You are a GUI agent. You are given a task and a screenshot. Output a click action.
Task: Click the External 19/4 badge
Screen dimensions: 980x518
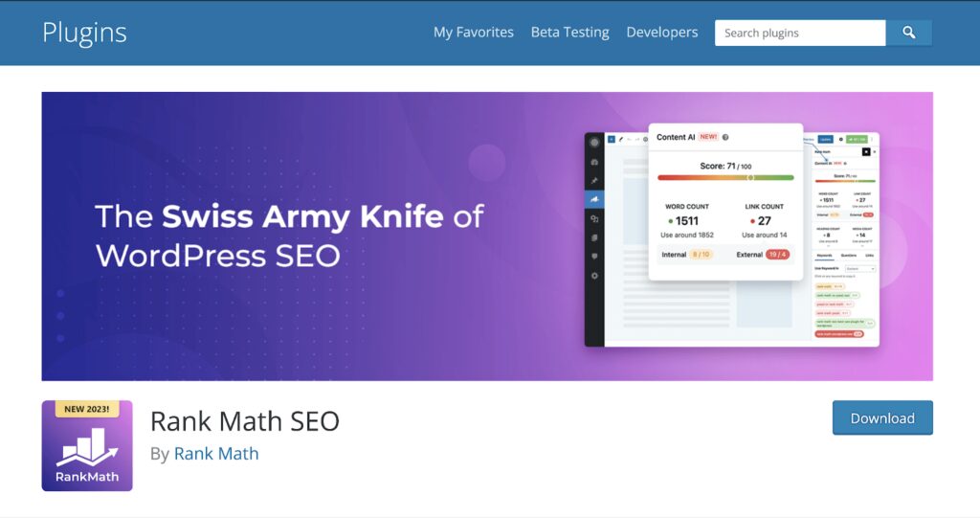(x=777, y=255)
